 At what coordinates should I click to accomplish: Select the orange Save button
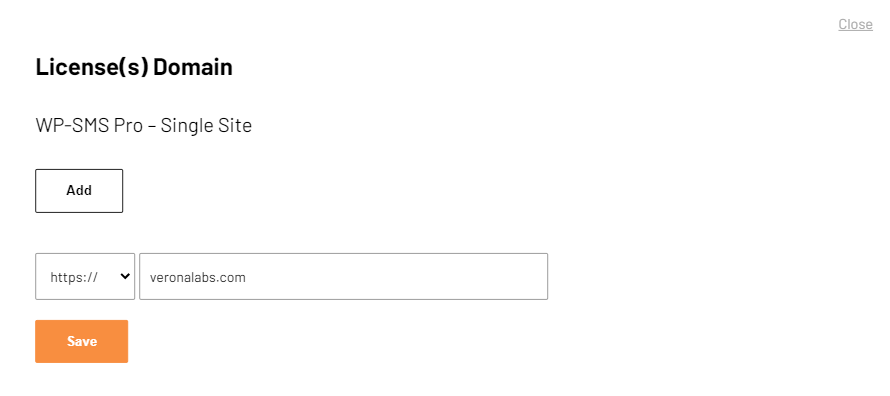click(82, 341)
